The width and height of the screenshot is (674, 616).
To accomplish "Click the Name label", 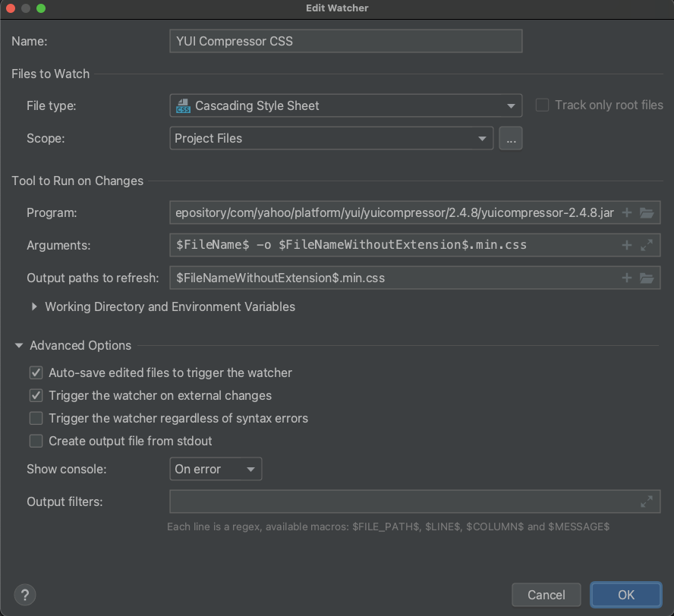I will [30, 41].
